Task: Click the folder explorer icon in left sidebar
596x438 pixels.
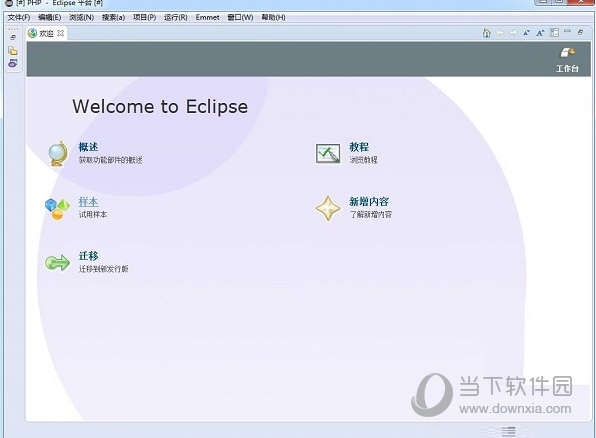Action: [x=13, y=51]
